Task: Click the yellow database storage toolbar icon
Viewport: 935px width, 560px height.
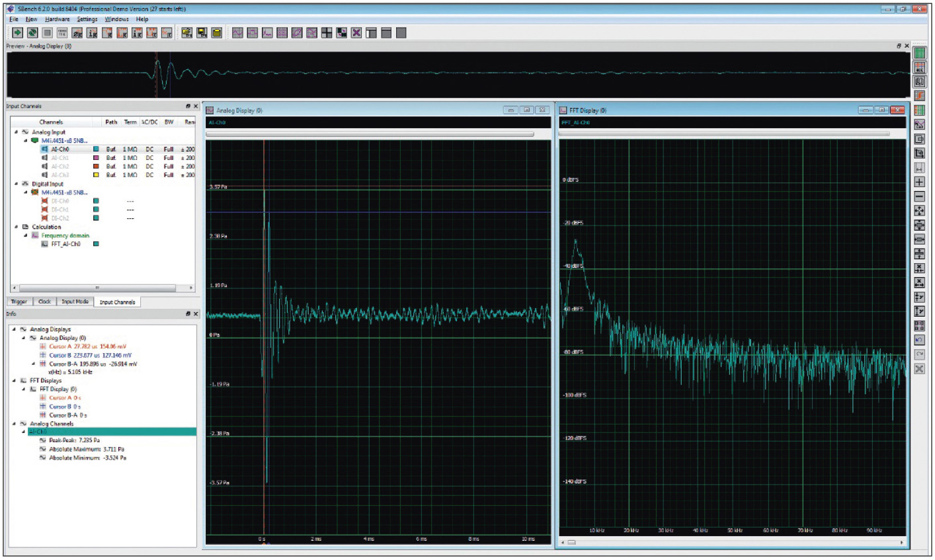Action: (x=217, y=32)
